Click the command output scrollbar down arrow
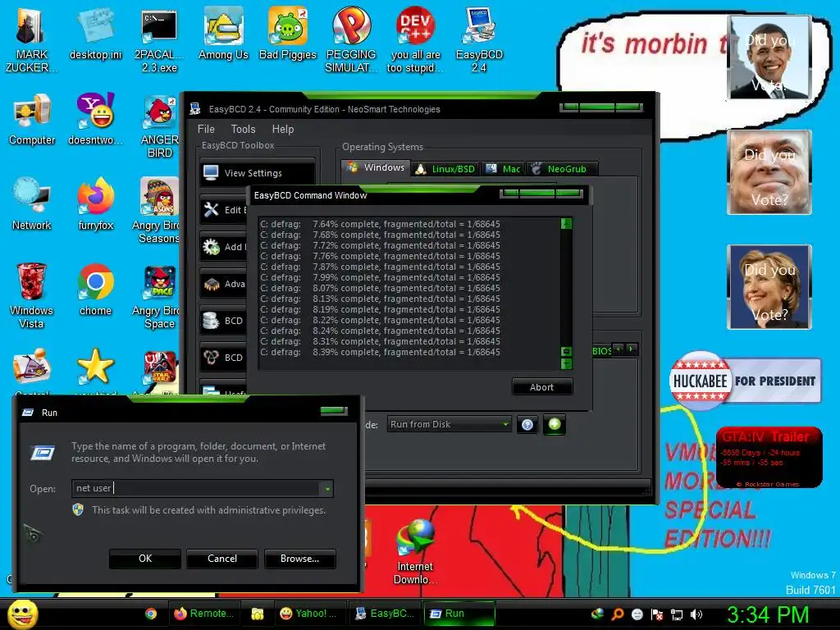 [566, 363]
